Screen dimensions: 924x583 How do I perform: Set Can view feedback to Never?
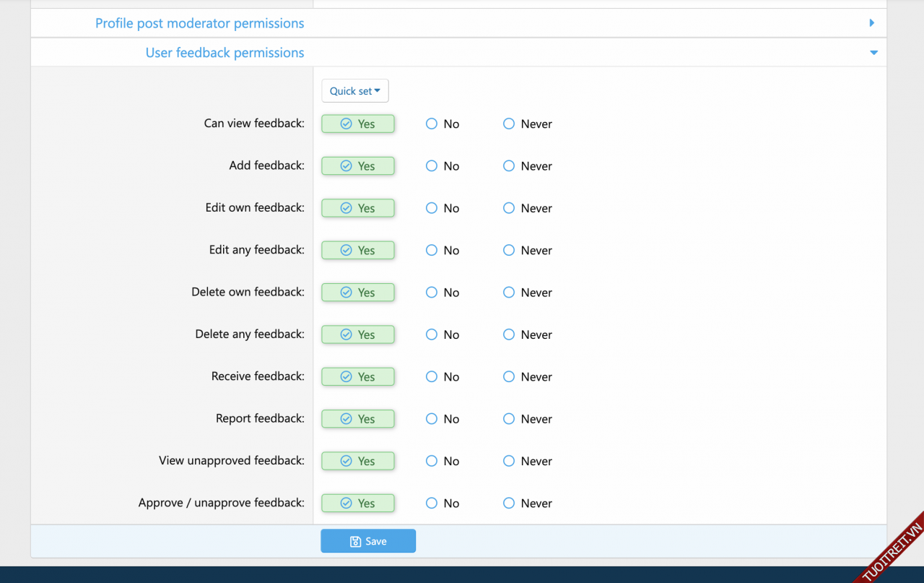click(509, 124)
